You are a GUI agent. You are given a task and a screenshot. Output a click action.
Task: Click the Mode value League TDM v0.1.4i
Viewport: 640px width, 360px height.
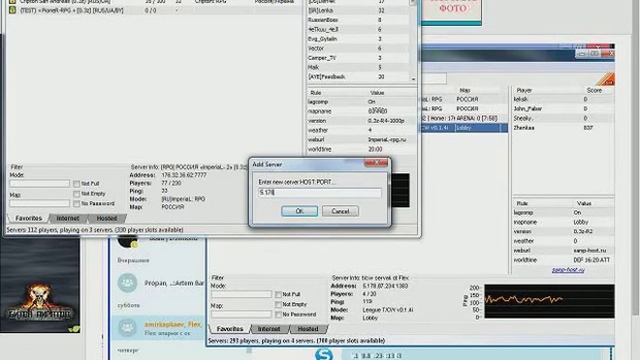[x=388, y=310]
